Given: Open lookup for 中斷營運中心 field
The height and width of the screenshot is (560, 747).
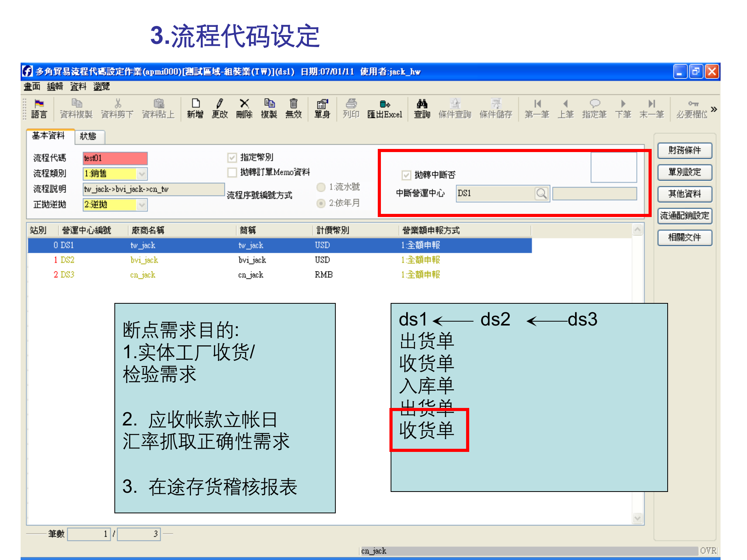Looking at the screenshot, I should [542, 193].
